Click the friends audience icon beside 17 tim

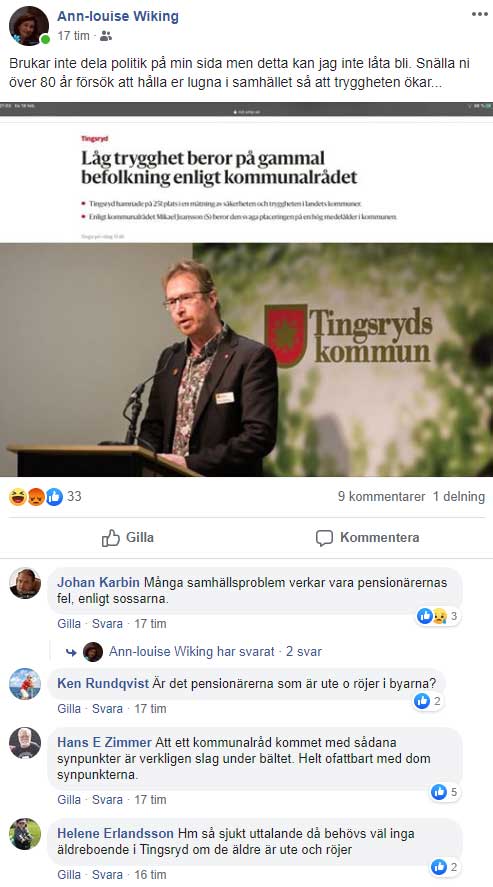(x=106, y=36)
